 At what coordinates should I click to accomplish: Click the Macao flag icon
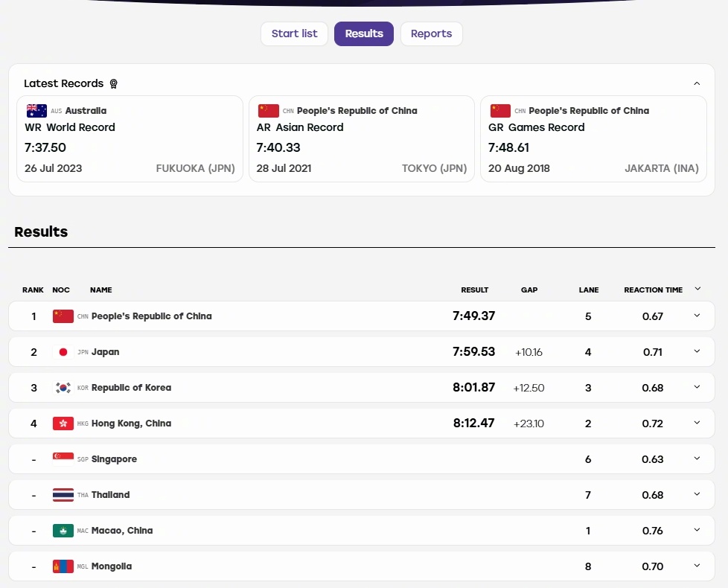click(x=63, y=531)
